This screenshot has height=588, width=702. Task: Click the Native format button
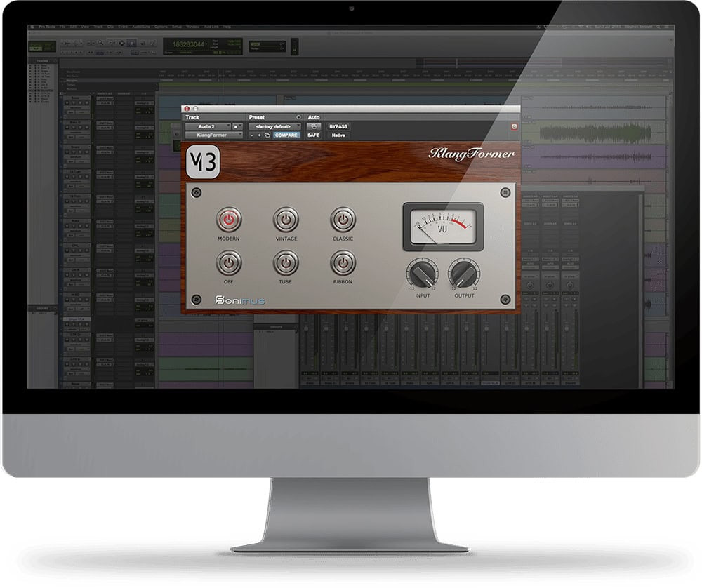tap(338, 135)
